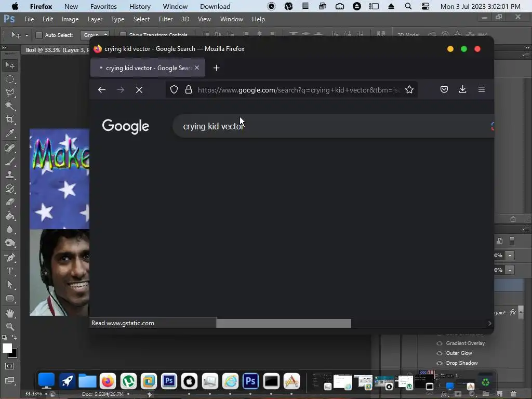
Task: Toggle Gradient Overlay effect visibility
Action: (440, 343)
